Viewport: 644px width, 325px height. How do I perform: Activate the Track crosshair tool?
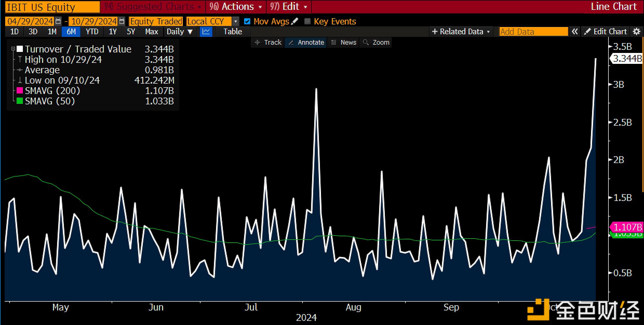268,42
